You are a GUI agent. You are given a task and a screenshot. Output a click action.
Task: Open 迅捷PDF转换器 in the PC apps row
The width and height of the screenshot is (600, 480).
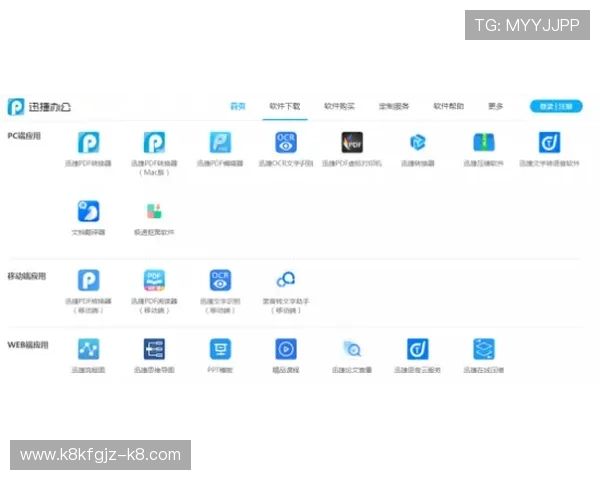[88, 143]
